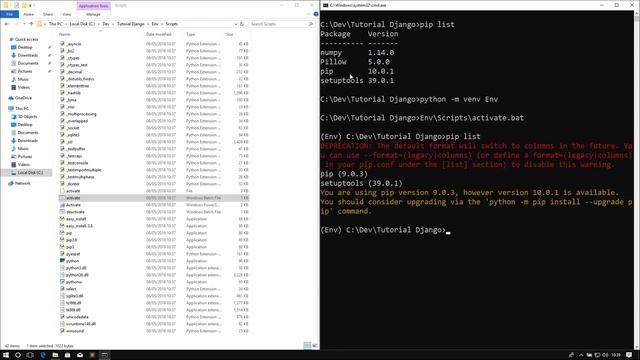Viewport: 640px width, 360px height.
Task: Open Videos under This PC
Action: click(x=24, y=164)
